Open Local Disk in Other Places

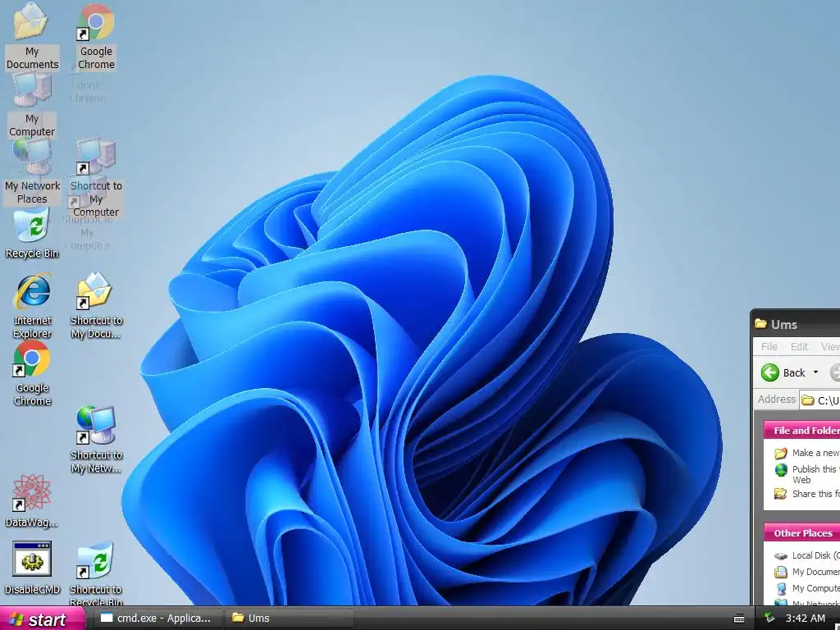(816, 555)
